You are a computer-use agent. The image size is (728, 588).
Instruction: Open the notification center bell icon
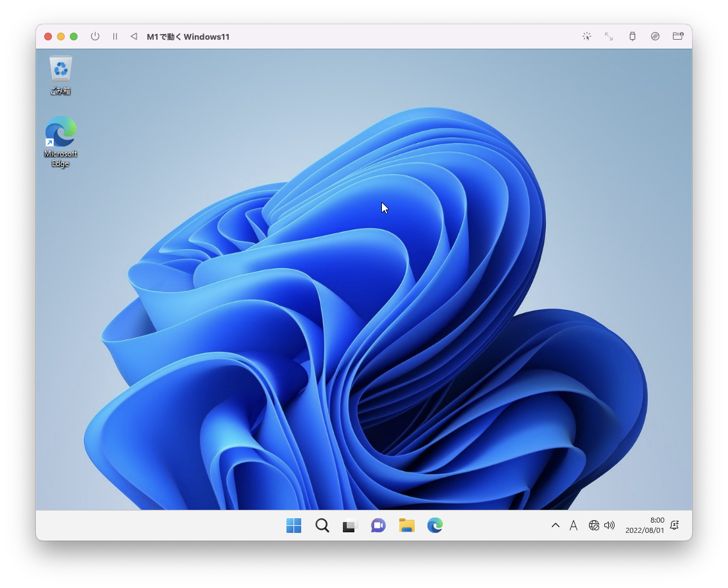tap(675, 525)
